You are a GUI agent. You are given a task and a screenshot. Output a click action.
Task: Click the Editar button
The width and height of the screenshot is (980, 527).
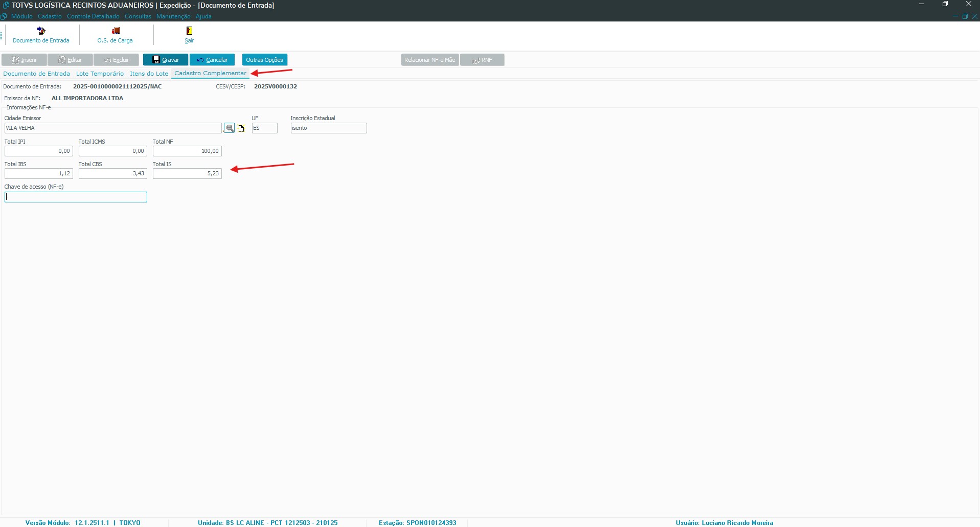coord(70,60)
